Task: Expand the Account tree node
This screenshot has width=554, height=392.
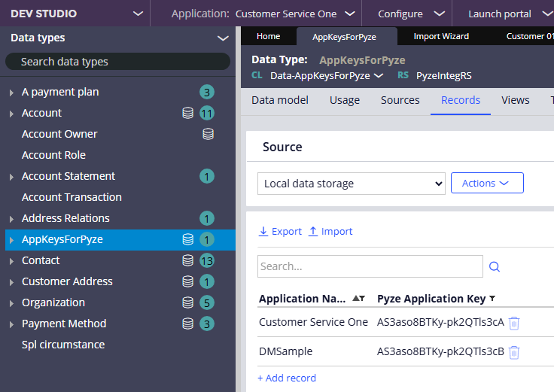Action: pos(11,114)
